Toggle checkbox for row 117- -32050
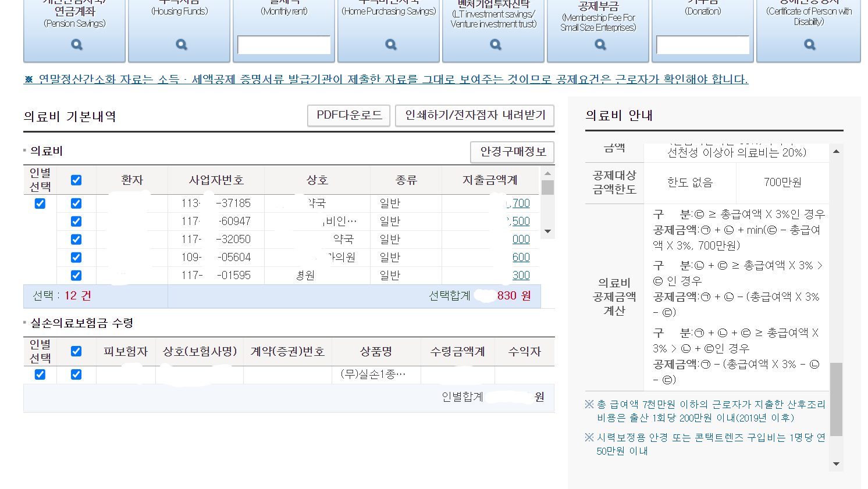This screenshot has height=489, width=868. pyautogui.click(x=76, y=240)
